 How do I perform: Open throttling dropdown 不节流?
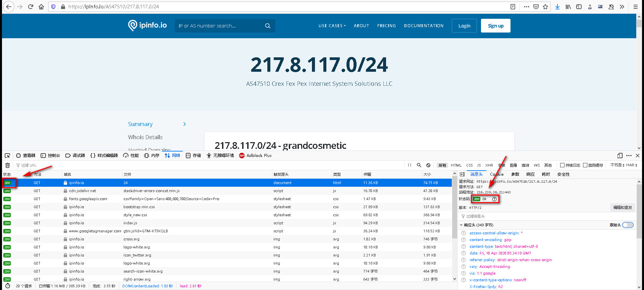tap(617, 165)
